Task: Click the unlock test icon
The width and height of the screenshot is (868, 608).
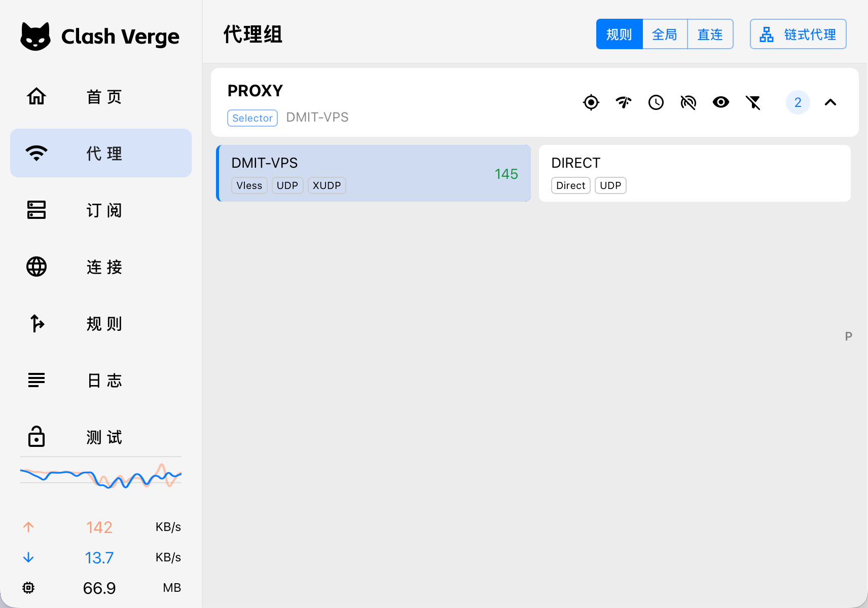Action: [37, 436]
